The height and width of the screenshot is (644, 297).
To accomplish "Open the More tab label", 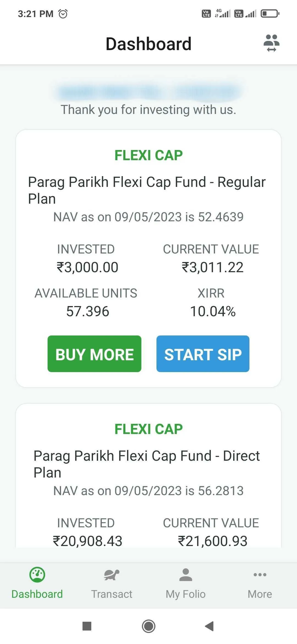I will (x=260, y=594).
